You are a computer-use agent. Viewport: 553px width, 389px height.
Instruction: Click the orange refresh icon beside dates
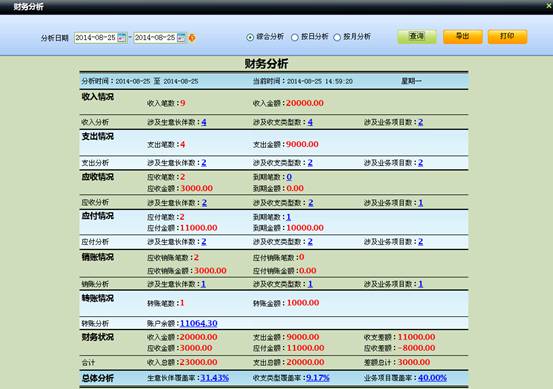click(192, 37)
